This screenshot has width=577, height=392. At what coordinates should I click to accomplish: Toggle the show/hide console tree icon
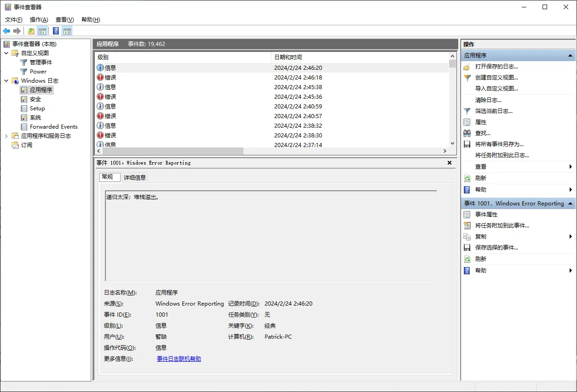pos(42,31)
